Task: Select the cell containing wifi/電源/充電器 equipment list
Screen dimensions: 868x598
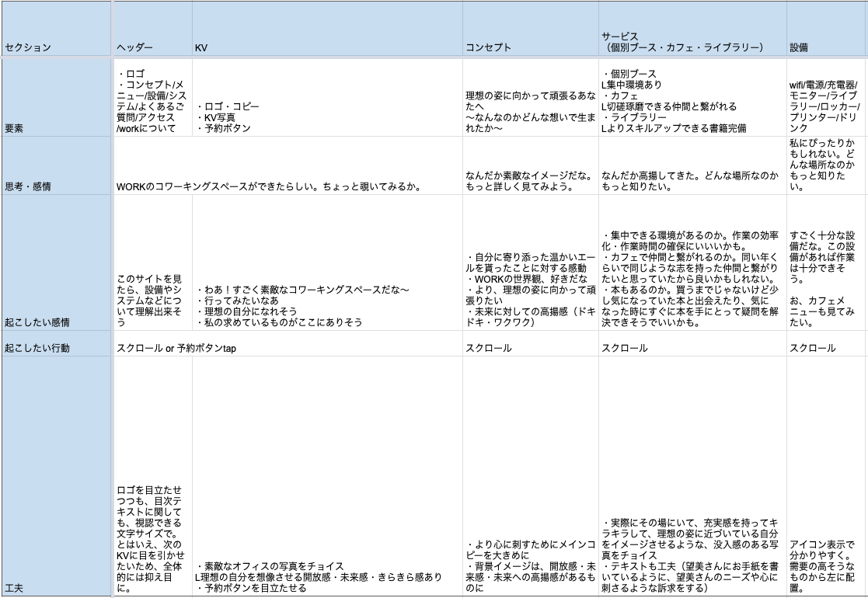Action: coord(826,99)
